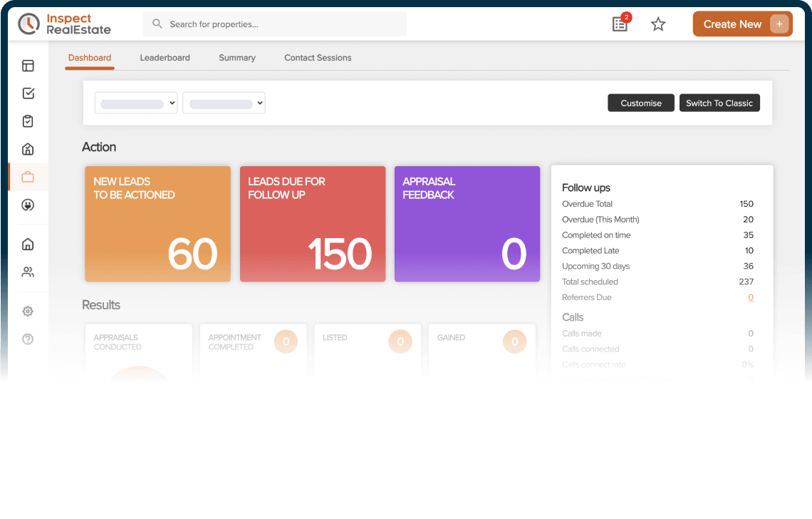
Task: Click the Calls made row label
Action: 582,334
